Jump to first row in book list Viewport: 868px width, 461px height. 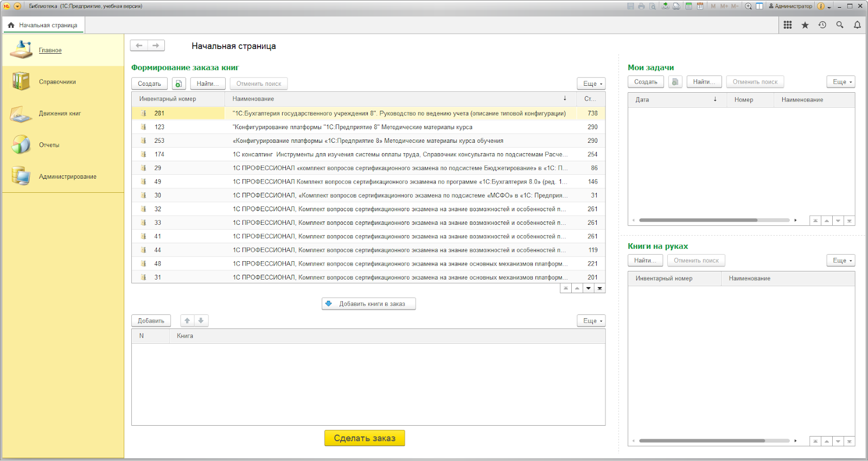coord(566,288)
